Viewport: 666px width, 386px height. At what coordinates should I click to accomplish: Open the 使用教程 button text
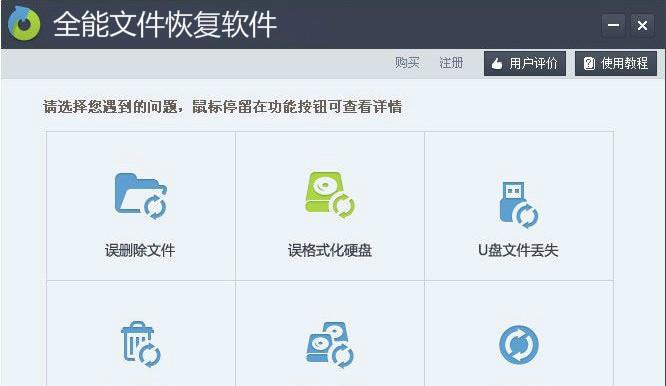(624, 63)
